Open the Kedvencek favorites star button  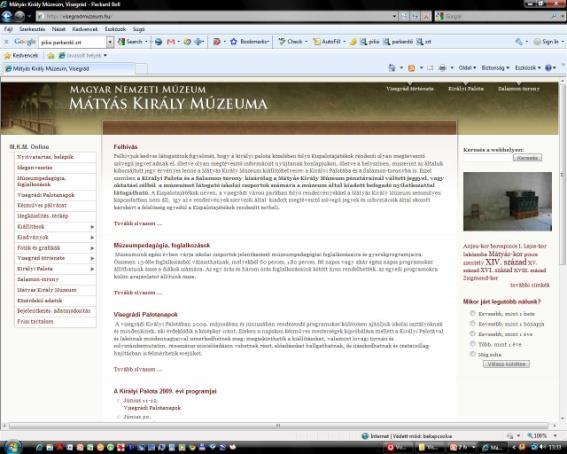[21, 55]
